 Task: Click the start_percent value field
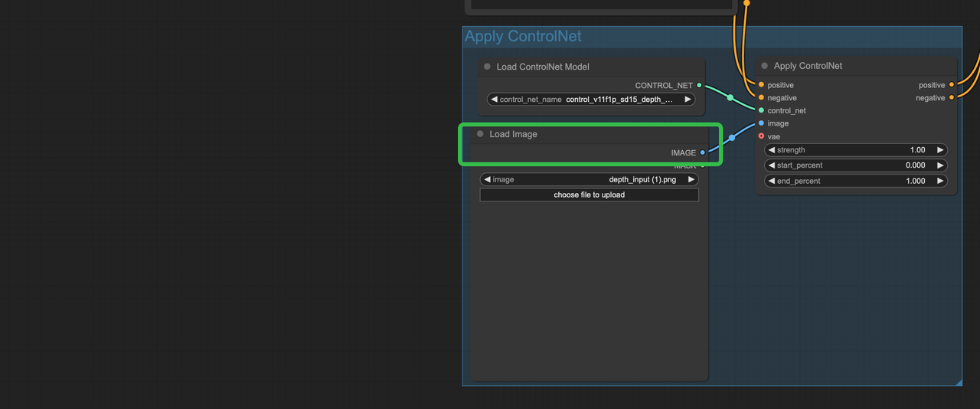tap(855, 165)
